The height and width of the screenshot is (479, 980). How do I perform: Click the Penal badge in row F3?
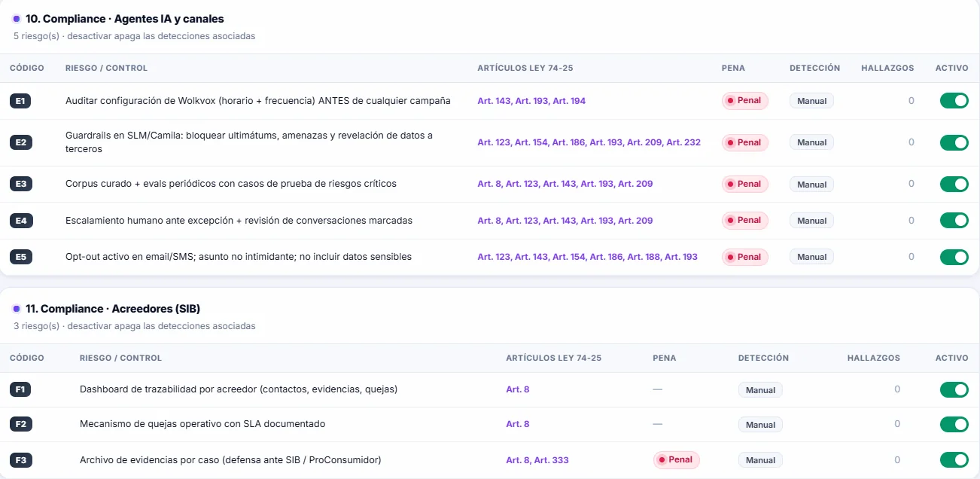point(676,459)
